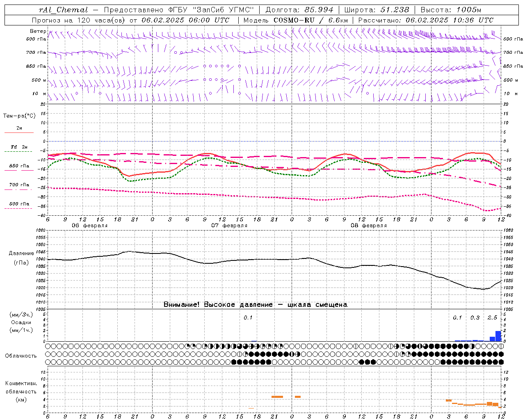Click the Ветер panel label
The image size is (525, 420).
38,31
